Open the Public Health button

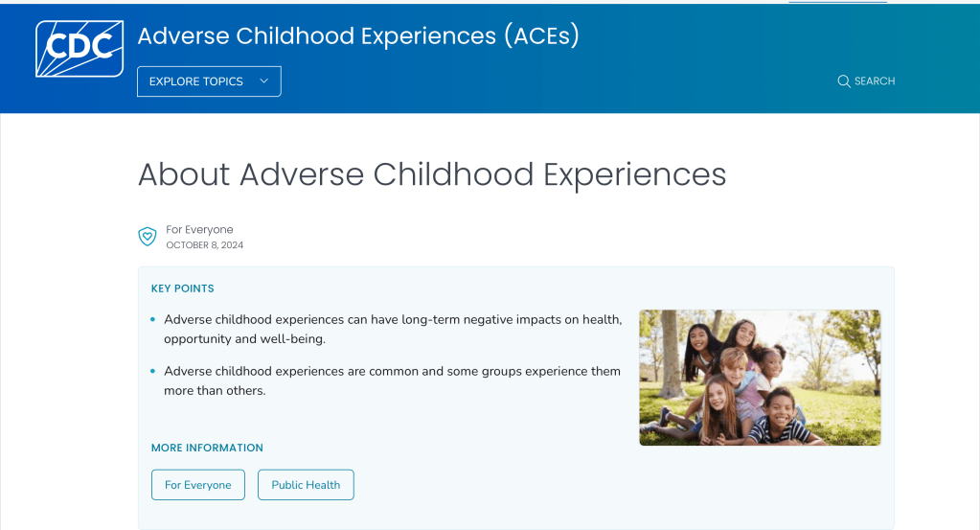(306, 485)
